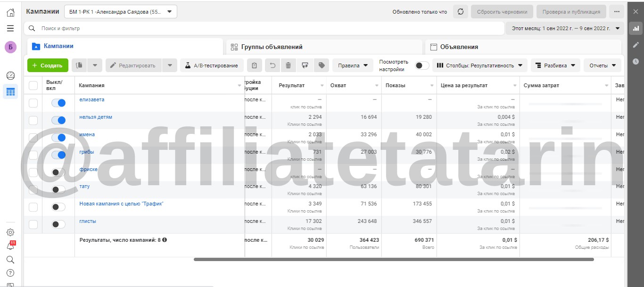Open the 'Правила' dropdown
This screenshot has height=287, width=644.
click(353, 66)
